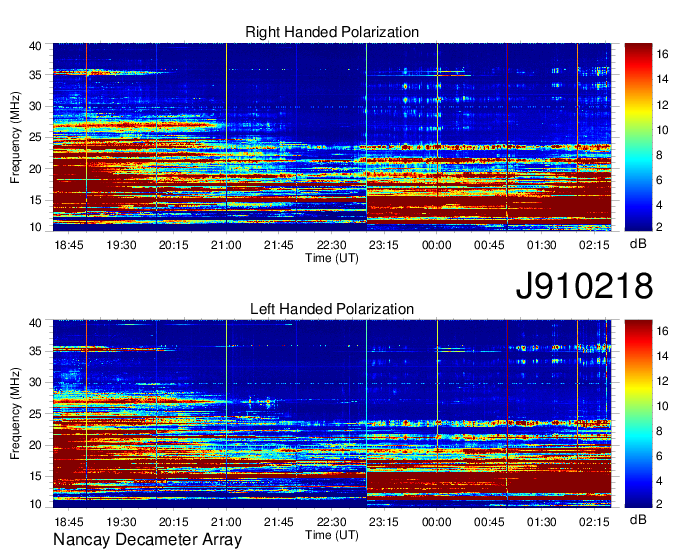Click 30 MHz tick on Left Handed plot
The height and width of the screenshot is (552, 680).
[35, 382]
